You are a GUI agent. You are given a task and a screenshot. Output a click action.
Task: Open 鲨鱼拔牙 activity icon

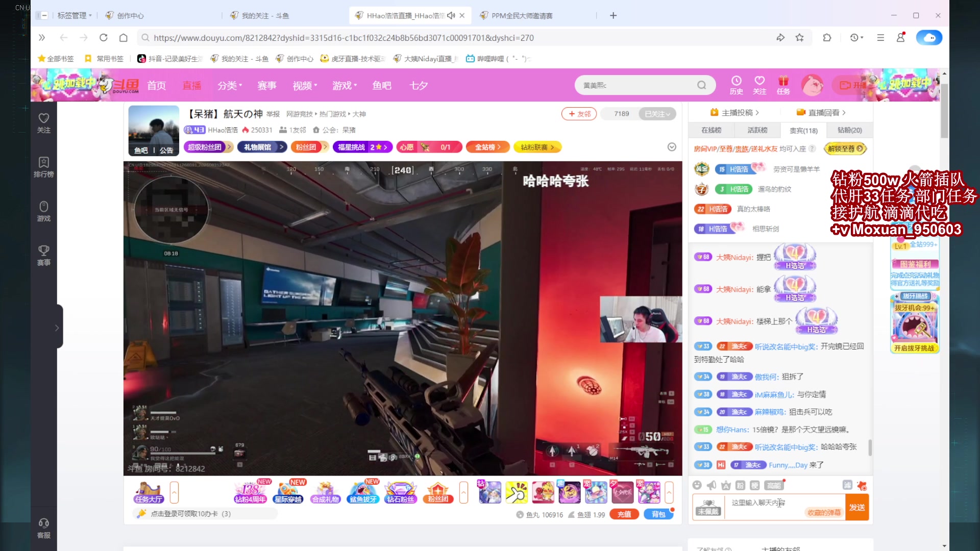point(363,493)
